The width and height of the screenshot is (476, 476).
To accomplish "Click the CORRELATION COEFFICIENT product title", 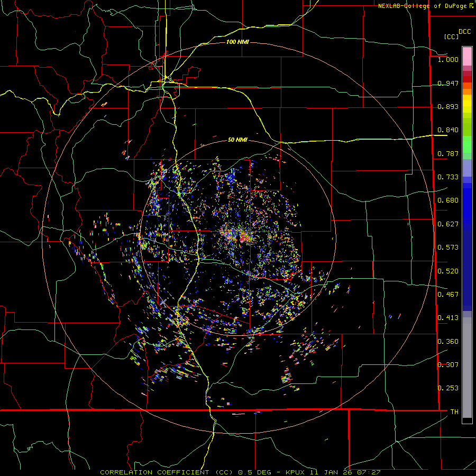I will [154, 472].
